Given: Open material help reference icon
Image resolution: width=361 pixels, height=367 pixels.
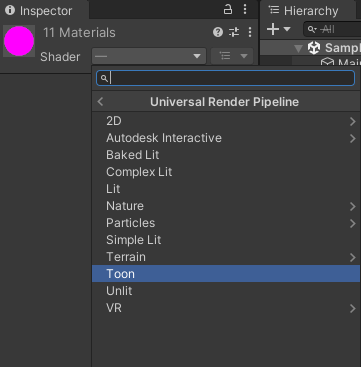Looking at the screenshot, I should point(218,32).
